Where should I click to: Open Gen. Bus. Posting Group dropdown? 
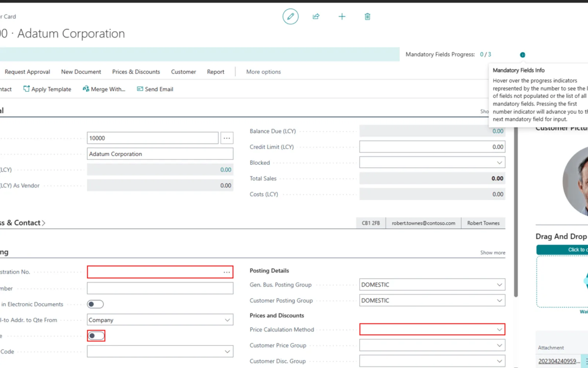click(499, 285)
